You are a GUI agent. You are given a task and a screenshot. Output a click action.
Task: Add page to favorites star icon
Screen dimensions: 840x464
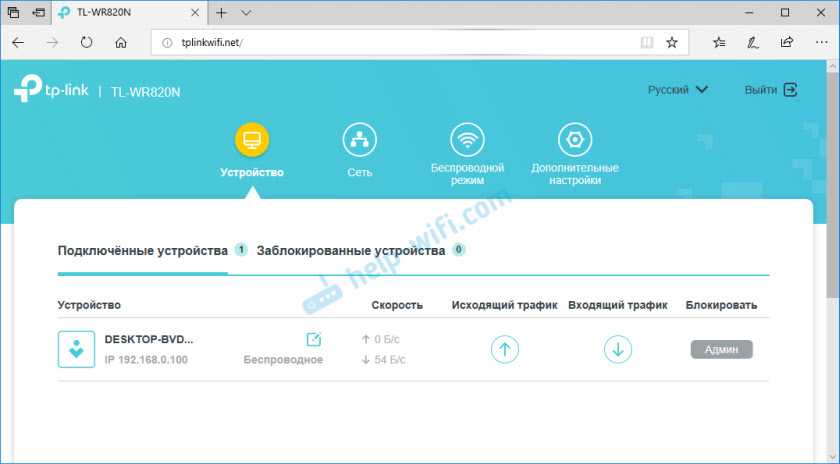672,43
